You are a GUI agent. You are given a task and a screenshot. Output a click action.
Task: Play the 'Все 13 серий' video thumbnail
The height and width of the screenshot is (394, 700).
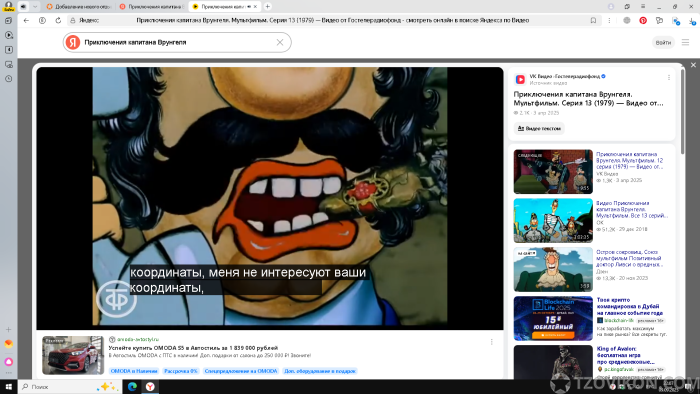coord(553,220)
